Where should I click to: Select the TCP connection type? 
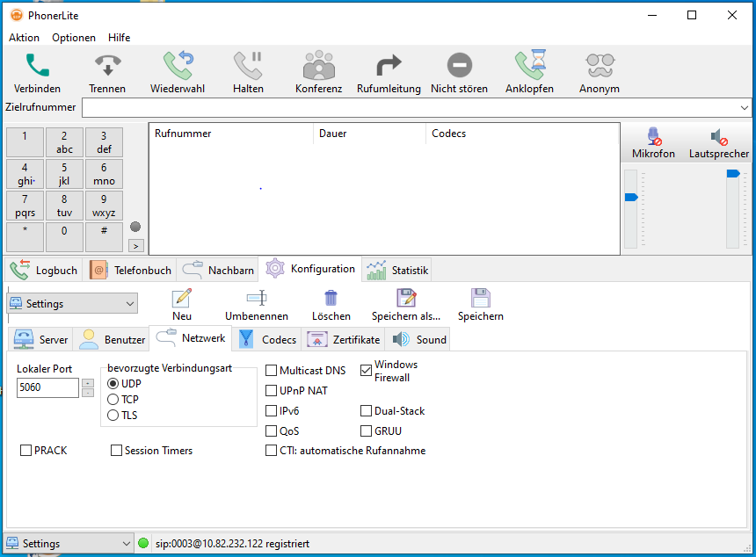coord(113,400)
